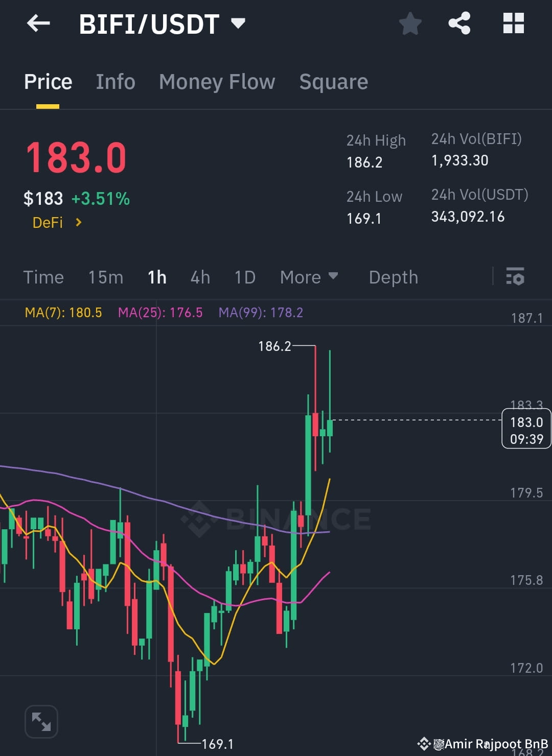Switch to the 15m timeframe
Image resolution: width=552 pixels, height=756 pixels.
105,277
